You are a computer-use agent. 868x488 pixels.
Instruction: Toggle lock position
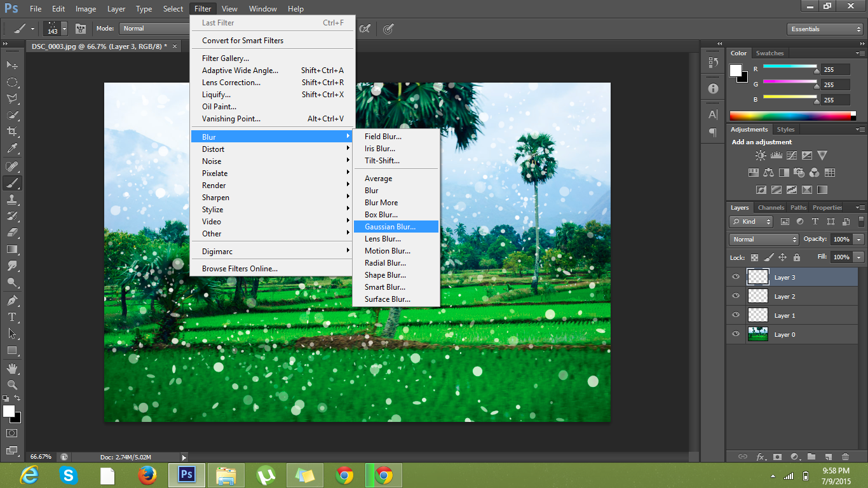click(x=783, y=257)
